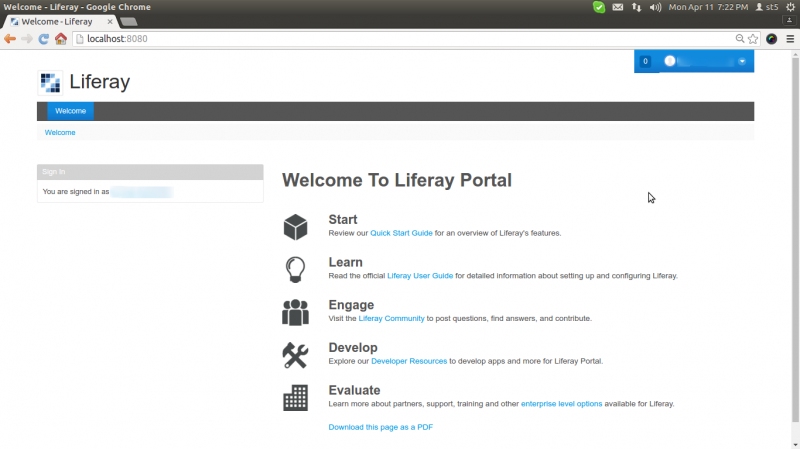The height and width of the screenshot is (449, 800).
Task: Click the Evaluate building icon
Action: click(x=295, y=397)
